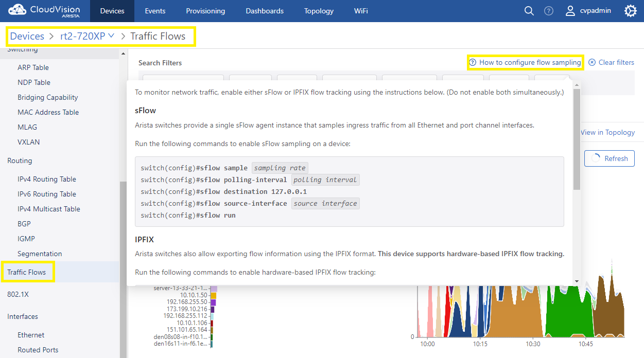644x358 pixels.
Task: Go back via the Devices breadcrumb link
Action: click(27, 36)
